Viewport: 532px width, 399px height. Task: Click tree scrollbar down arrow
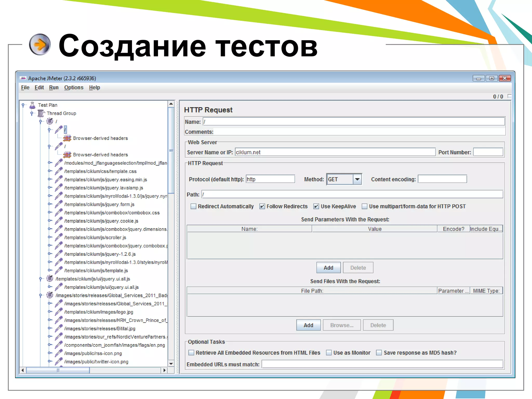click(171, 364)
